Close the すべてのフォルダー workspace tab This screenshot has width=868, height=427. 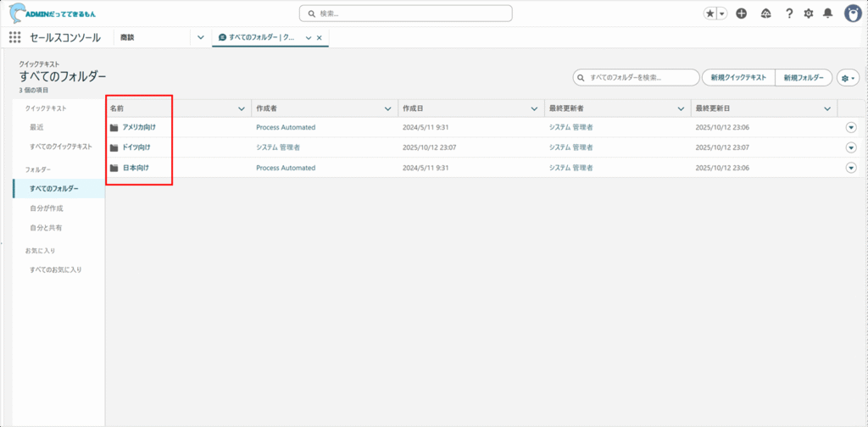pyautogui.click(x=320, y=37)
